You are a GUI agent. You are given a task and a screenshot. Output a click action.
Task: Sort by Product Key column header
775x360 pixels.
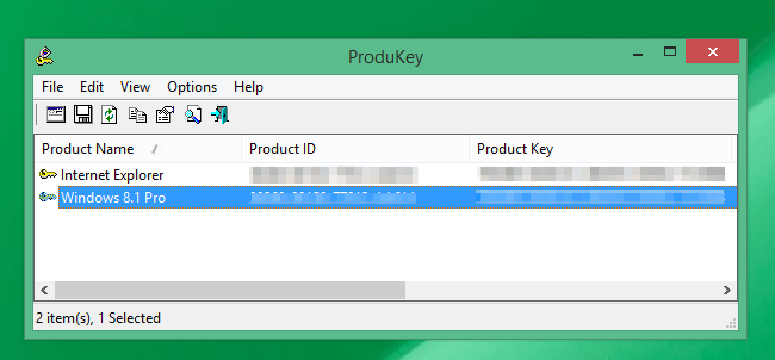pos(600,149)
